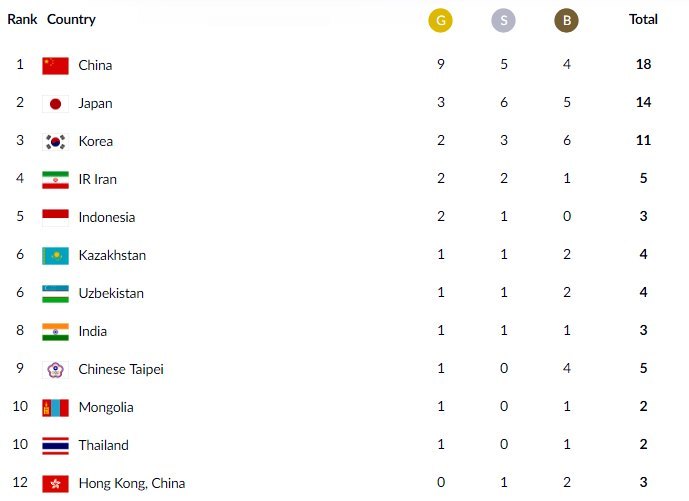Click the Hong Kong, China flag icon

55,484
